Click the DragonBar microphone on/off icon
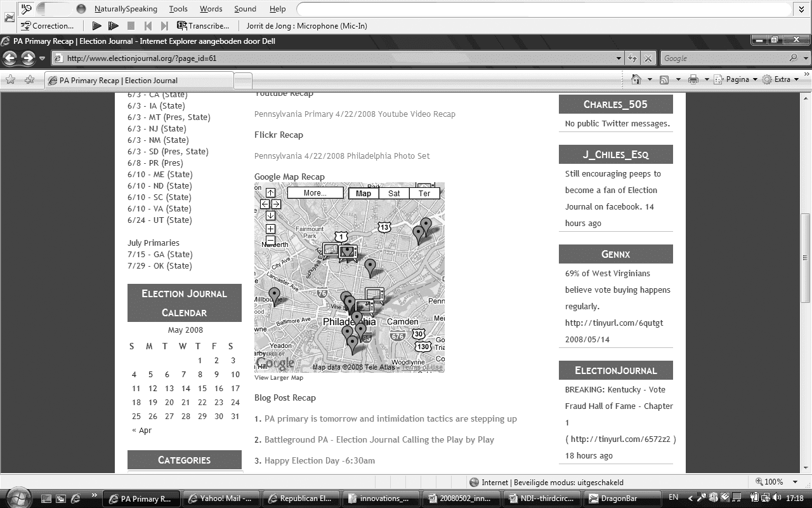Image resolution: width=812 pixels, height=508 pixels. click(x=27, y=9)
